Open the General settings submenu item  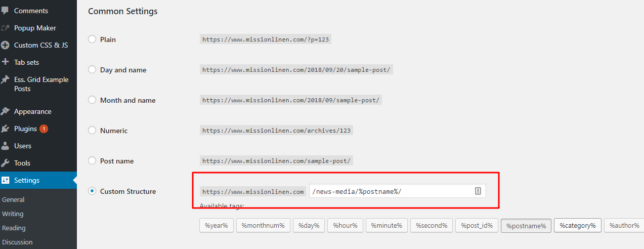pyautogui.click(x=13, y=199)
